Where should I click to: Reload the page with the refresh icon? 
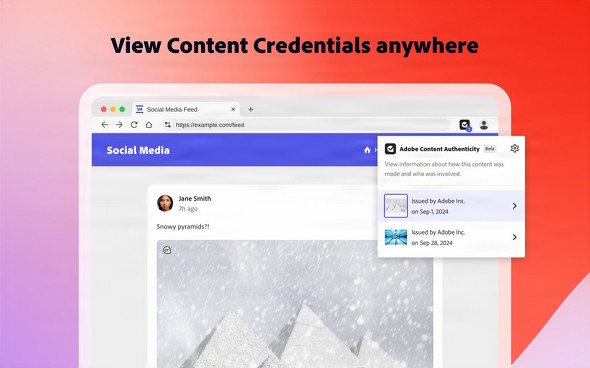coord(134,125)
